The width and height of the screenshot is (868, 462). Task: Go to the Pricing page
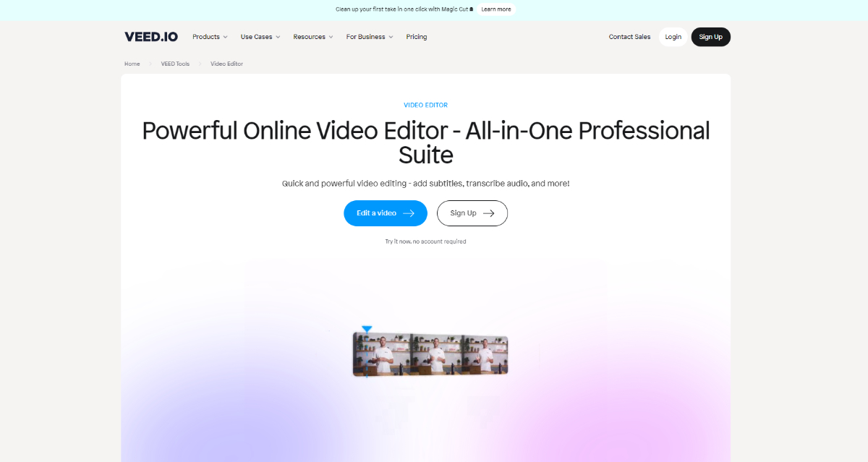(x=417, y=37)
